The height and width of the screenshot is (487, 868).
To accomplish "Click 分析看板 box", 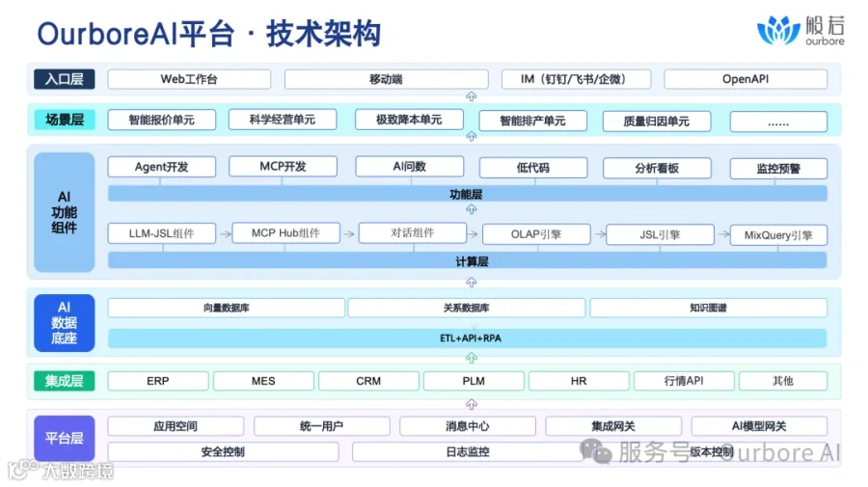I will tap(657, 168).
